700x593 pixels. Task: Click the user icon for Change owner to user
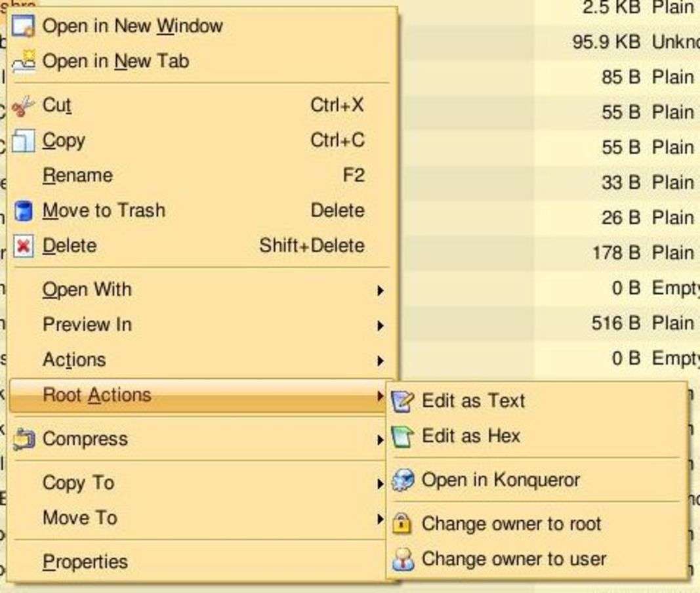(402, 559)
